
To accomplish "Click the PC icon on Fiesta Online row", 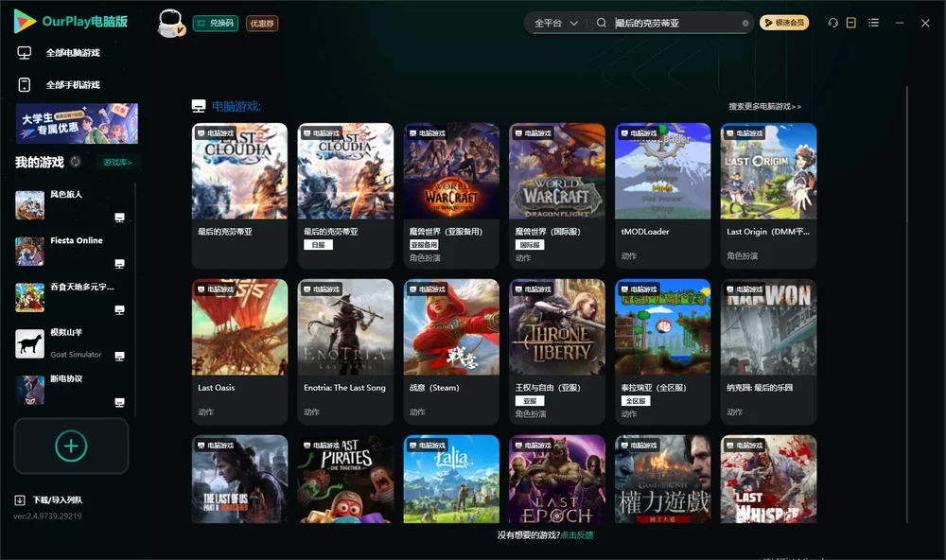I will (x=119, y=264).
